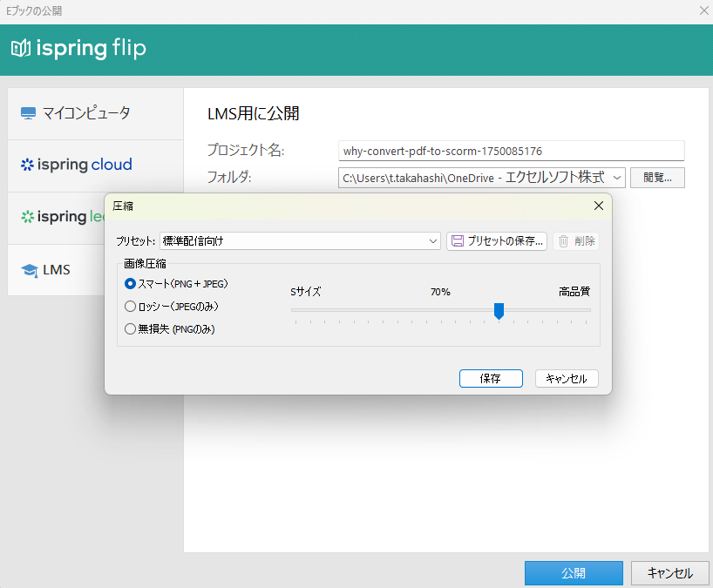Click the LMS graduation cap icon
Image resolution: width=713 pixels, height=588 pixels.
tap(30, 270)
